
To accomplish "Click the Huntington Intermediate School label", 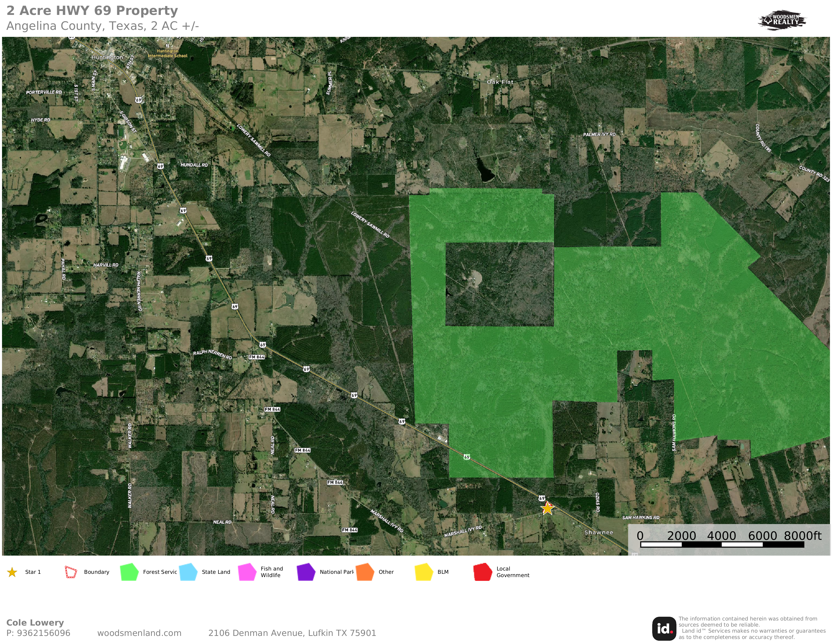I will (167, 53).
